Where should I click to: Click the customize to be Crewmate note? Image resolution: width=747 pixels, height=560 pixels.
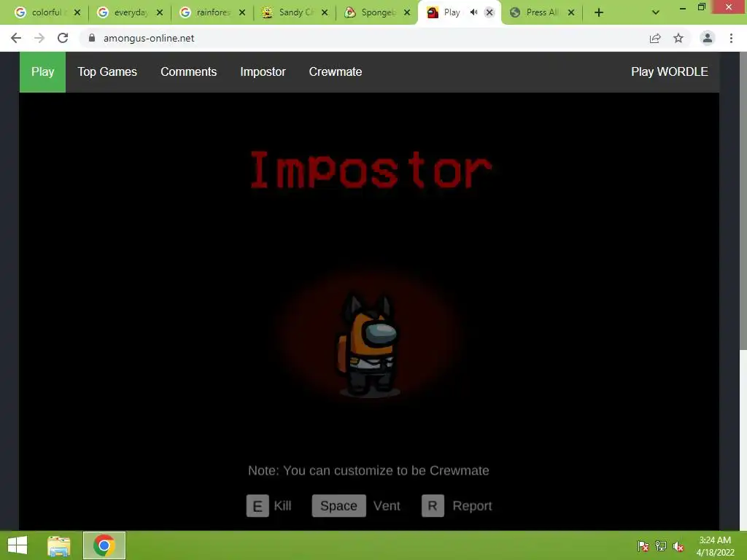[x=368, y=470]
